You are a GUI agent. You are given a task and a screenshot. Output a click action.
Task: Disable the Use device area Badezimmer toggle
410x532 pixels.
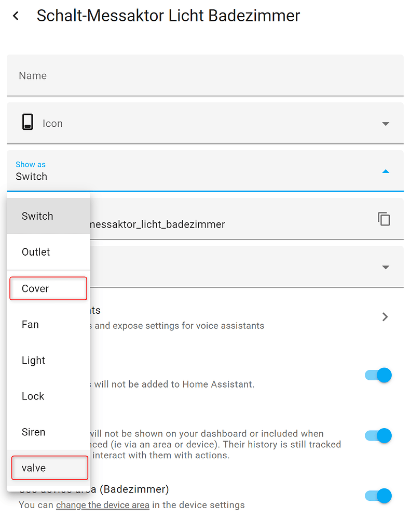[x=378, y=496]
